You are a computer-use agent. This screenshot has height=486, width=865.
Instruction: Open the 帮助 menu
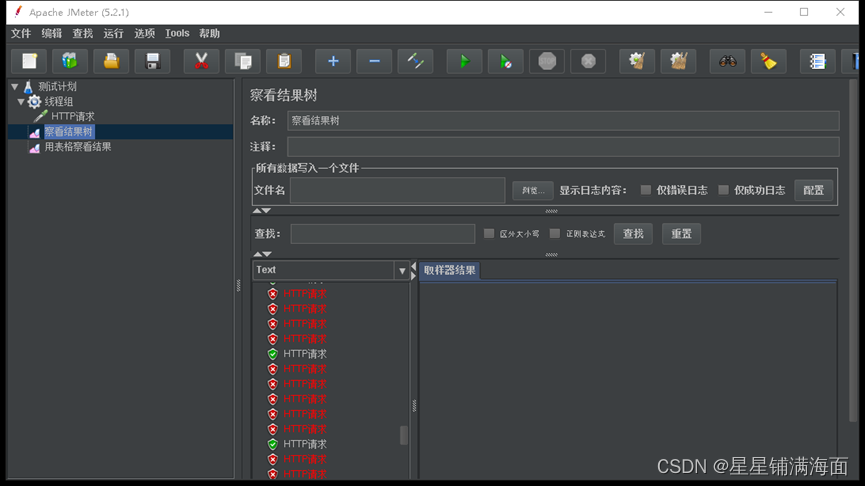point(210,34)
